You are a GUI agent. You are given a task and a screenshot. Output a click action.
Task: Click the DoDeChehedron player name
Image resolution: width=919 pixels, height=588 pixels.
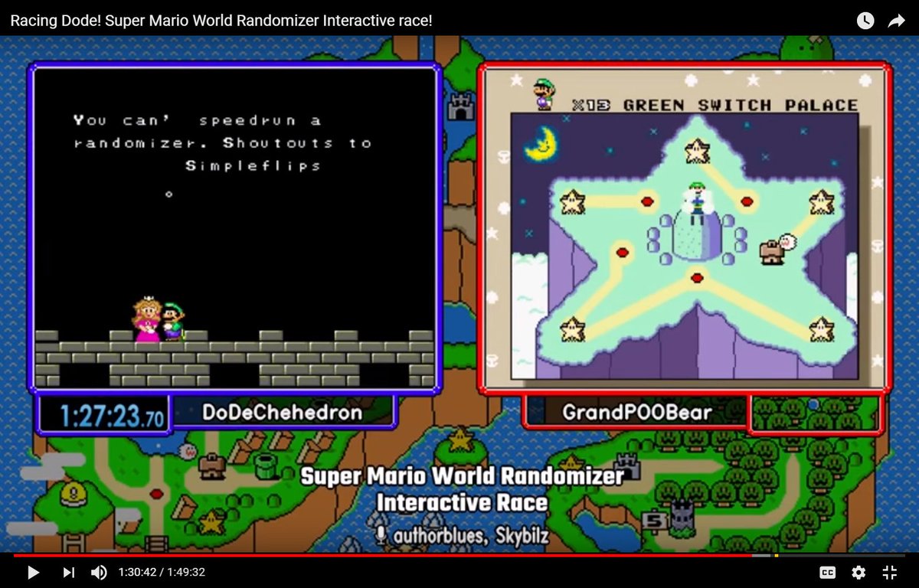click(281, 413)
